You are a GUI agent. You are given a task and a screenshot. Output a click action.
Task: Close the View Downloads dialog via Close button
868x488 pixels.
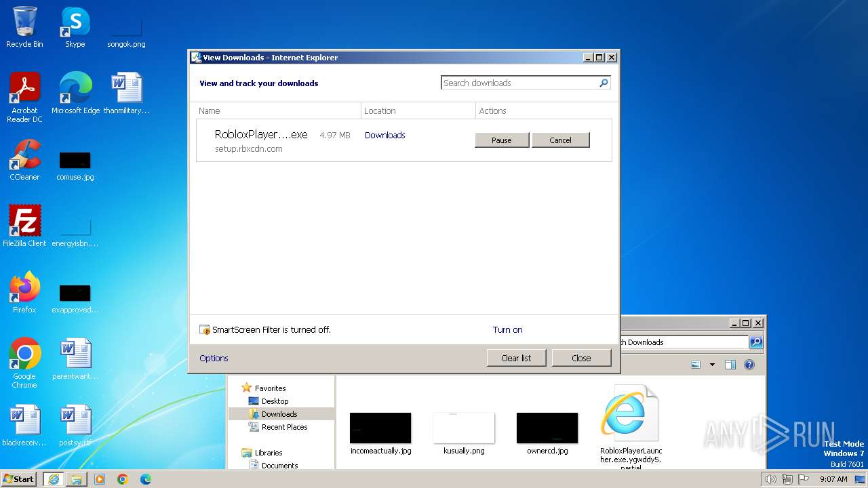581,358
